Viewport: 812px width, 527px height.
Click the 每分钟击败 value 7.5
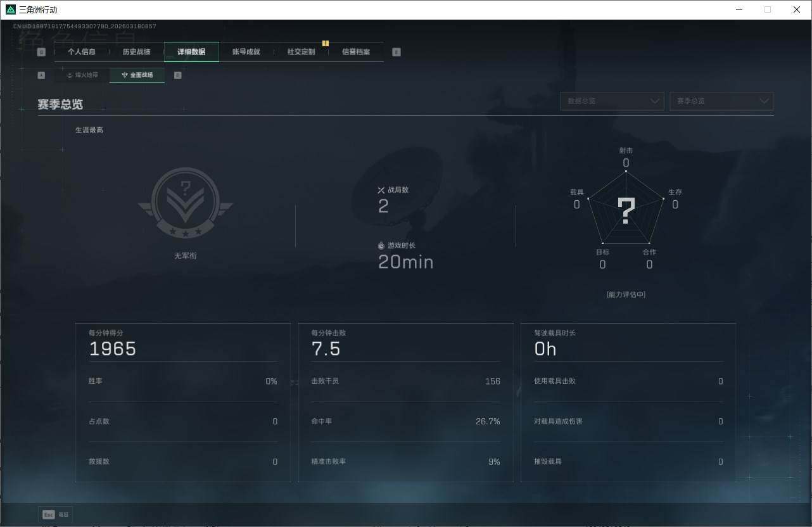[x=326, y=349]
